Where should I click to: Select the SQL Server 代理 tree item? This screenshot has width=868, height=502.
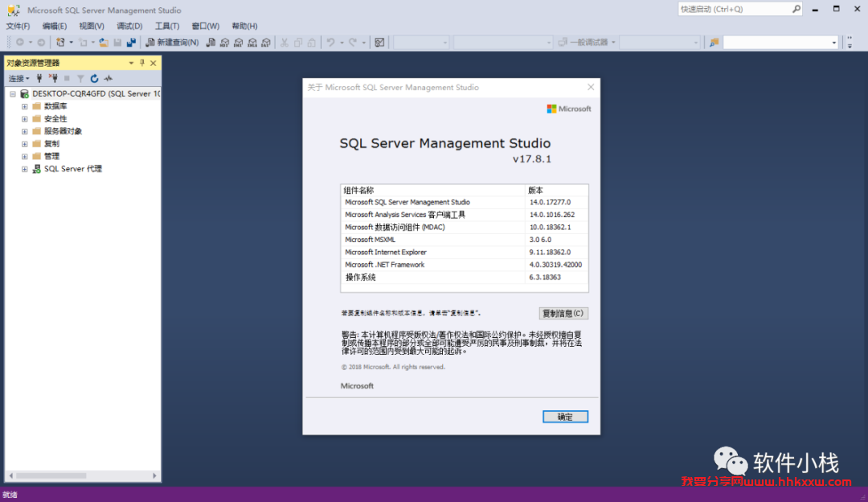[73, 169]
